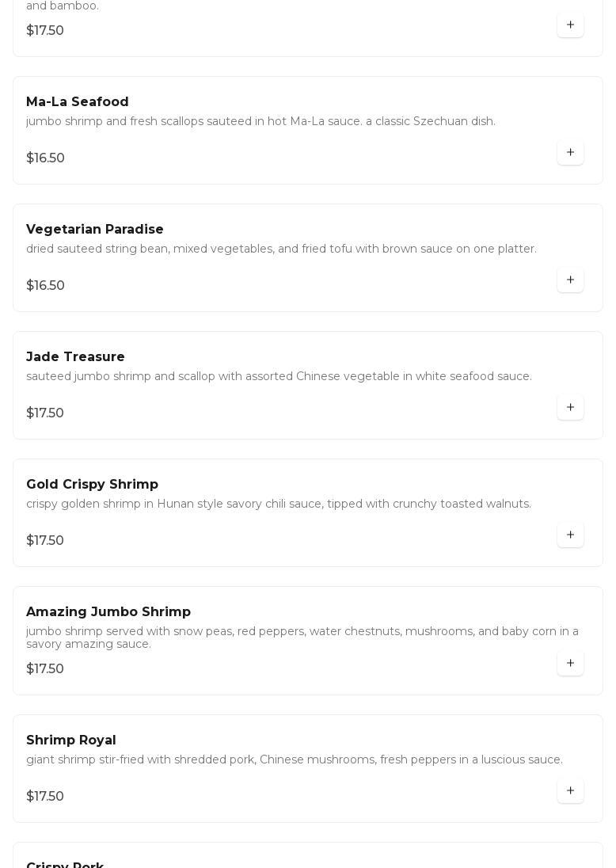Add Ma-La Seafood to the order
Viewport: 616px width, 868px height.
click(570, 153)
